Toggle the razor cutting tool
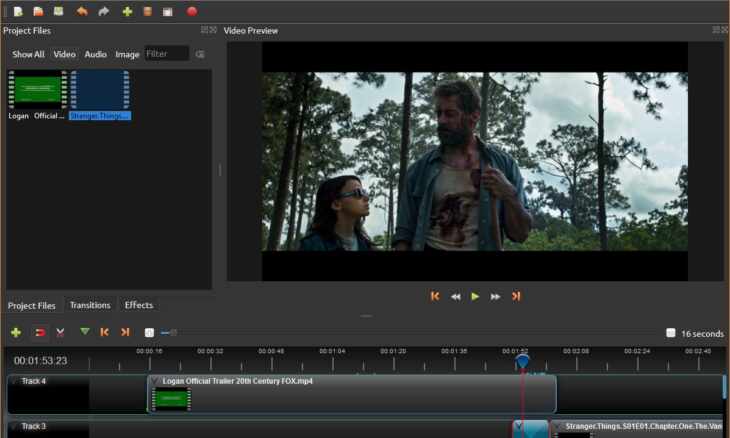The image size is (730, 438). (x=60, y=332)
